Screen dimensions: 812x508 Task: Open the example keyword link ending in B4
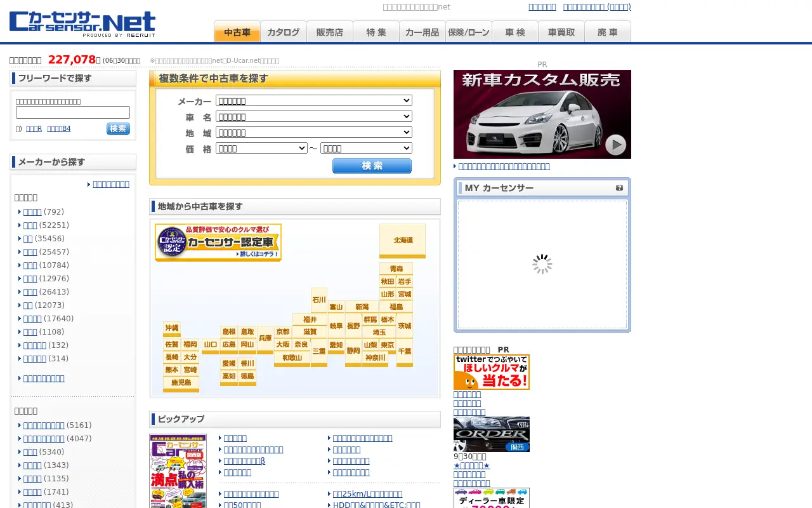[x=59, y=129]
